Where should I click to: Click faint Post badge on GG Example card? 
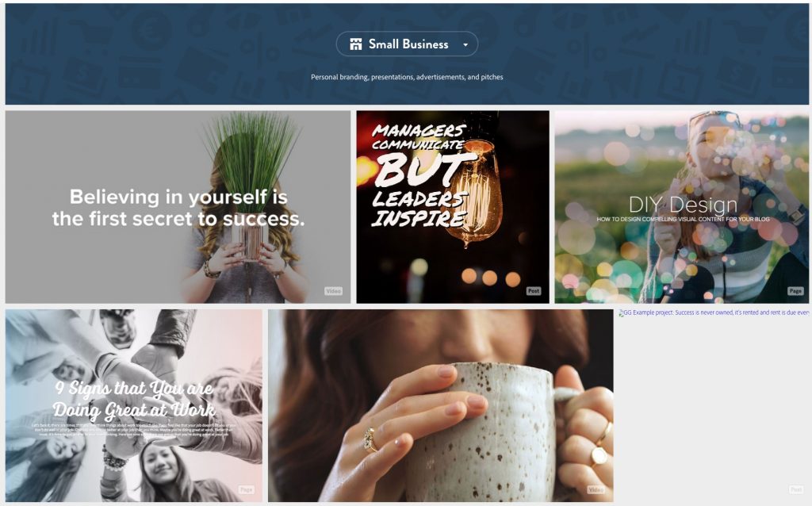(796, 489)
